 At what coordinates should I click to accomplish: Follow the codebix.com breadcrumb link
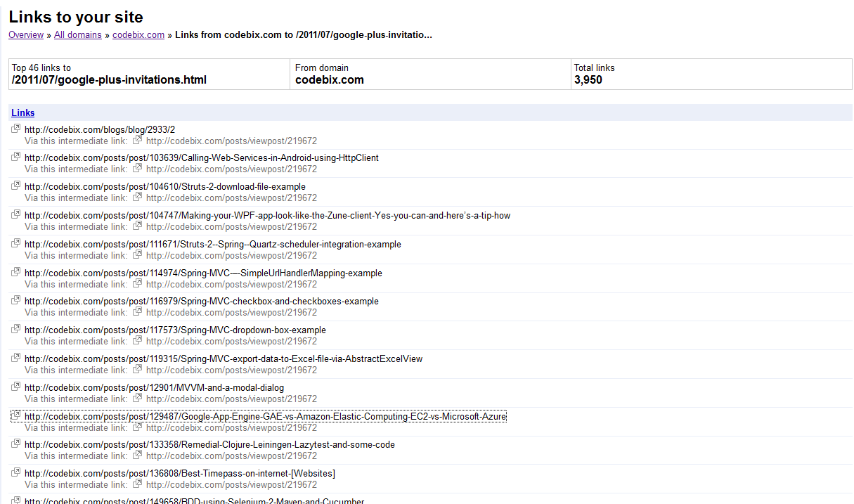(x=138, y=34)
